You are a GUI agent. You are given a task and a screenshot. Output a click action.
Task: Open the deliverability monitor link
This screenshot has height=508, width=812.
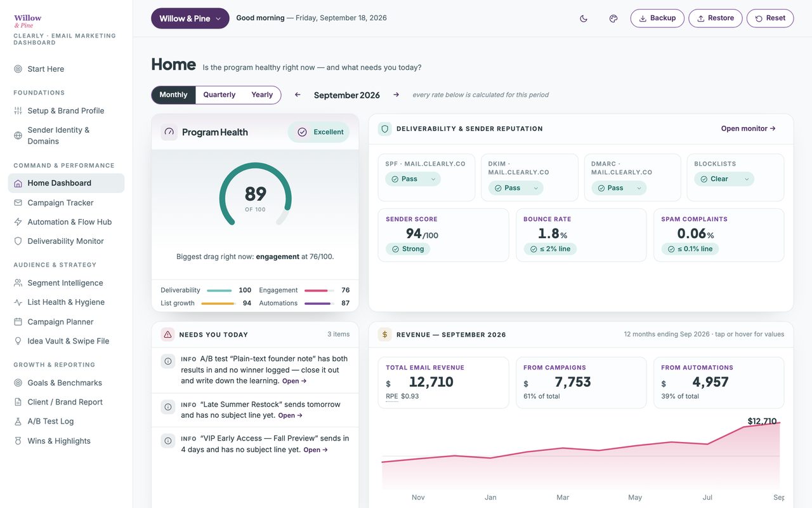point(749,128)
